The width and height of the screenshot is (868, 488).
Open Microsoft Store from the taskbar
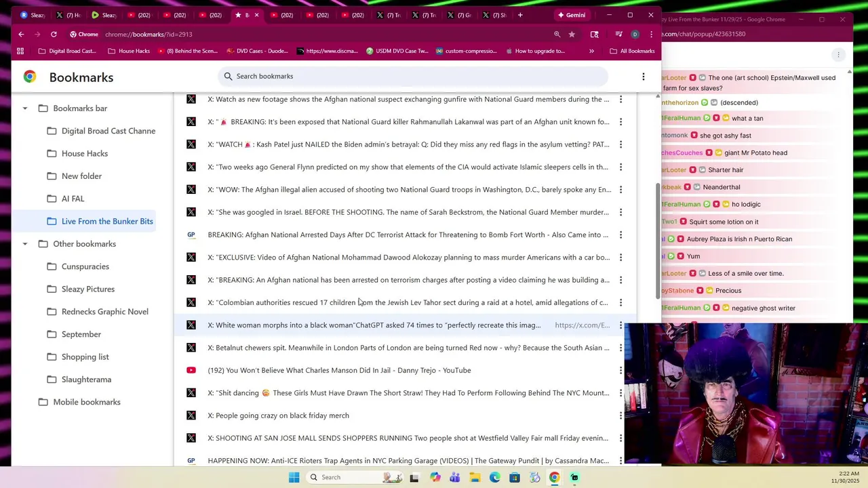pyautogui.click(x=515, y=477)
